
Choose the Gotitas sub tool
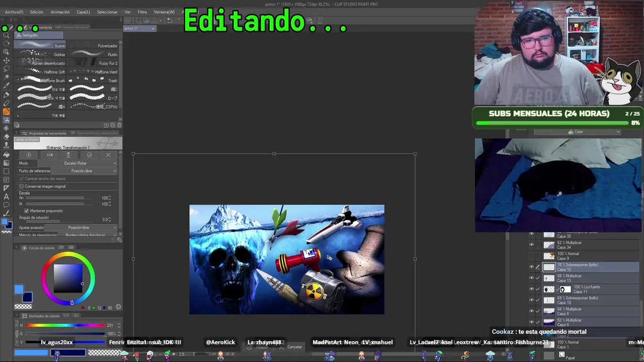(40, 54)
